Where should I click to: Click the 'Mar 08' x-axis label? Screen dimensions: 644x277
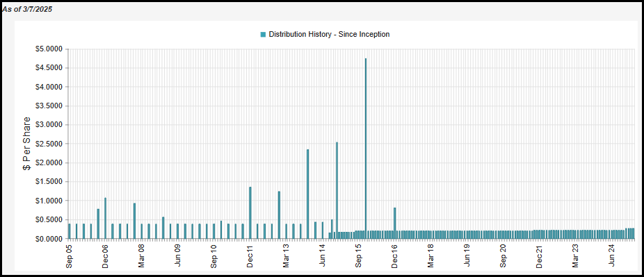tap(142, 257)
